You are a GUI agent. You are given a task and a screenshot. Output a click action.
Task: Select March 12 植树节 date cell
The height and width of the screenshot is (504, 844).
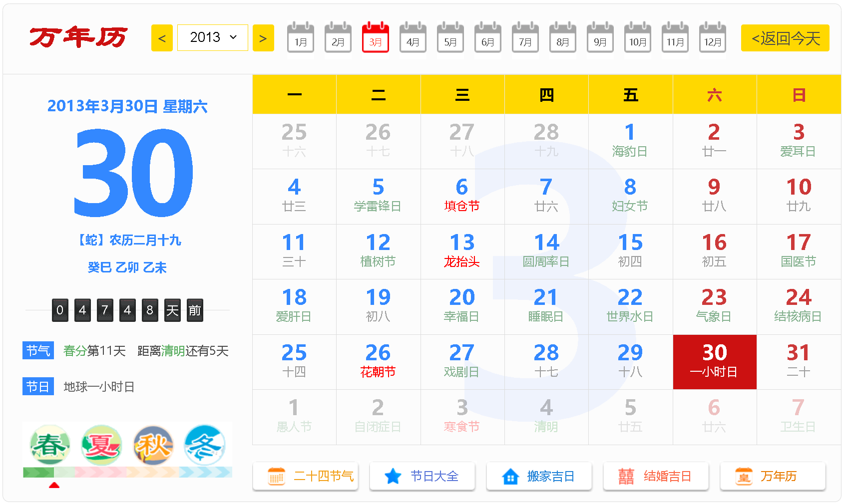[378, 252]
